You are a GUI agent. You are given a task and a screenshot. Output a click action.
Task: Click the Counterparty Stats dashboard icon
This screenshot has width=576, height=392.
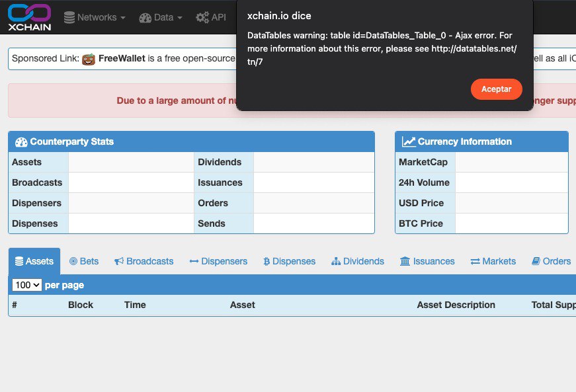(21, 142)
